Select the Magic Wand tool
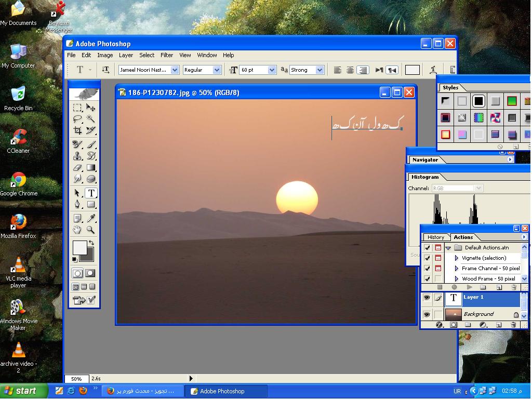 (x=90, y=118)
